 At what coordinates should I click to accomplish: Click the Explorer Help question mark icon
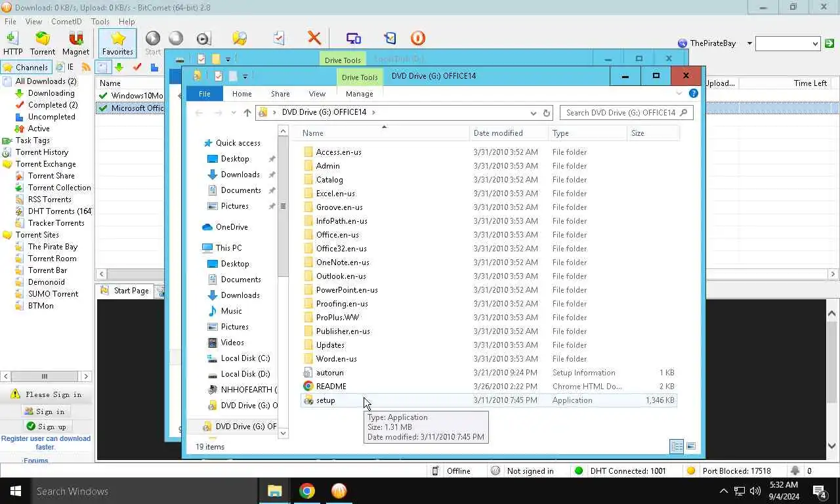(x=694, y=93)
